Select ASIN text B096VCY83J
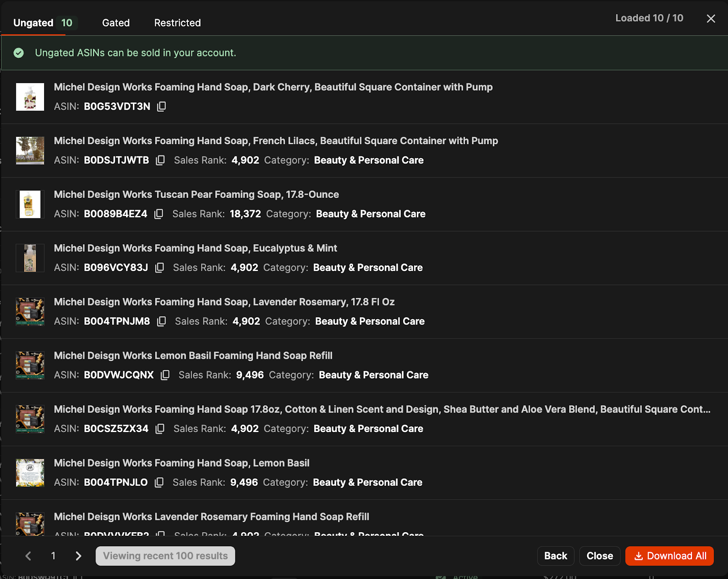The image size is (728, 579). (x=116, y=267)
